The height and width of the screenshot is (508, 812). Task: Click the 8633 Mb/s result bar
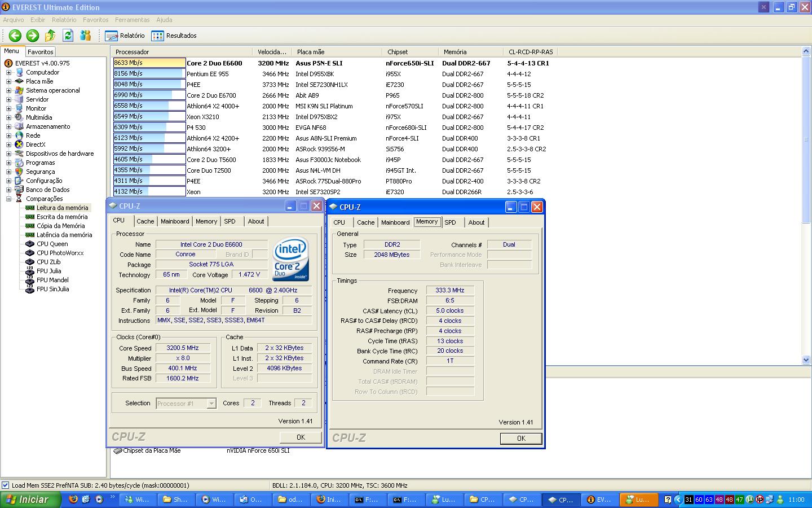149,63
